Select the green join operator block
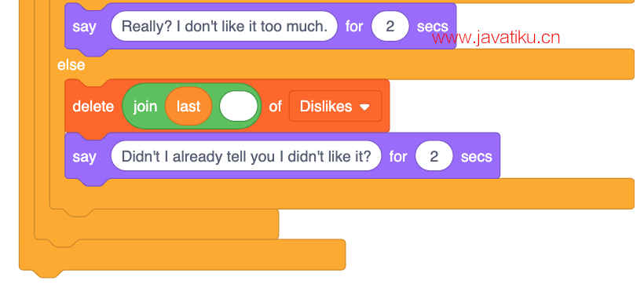Viewport: 644px width, 295px height. pos(192,106)
